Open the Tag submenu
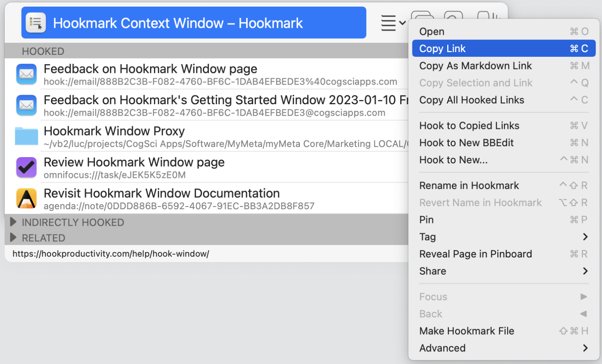Image resolution: width=602 pixels, height=364 pixels. [428, 237]
